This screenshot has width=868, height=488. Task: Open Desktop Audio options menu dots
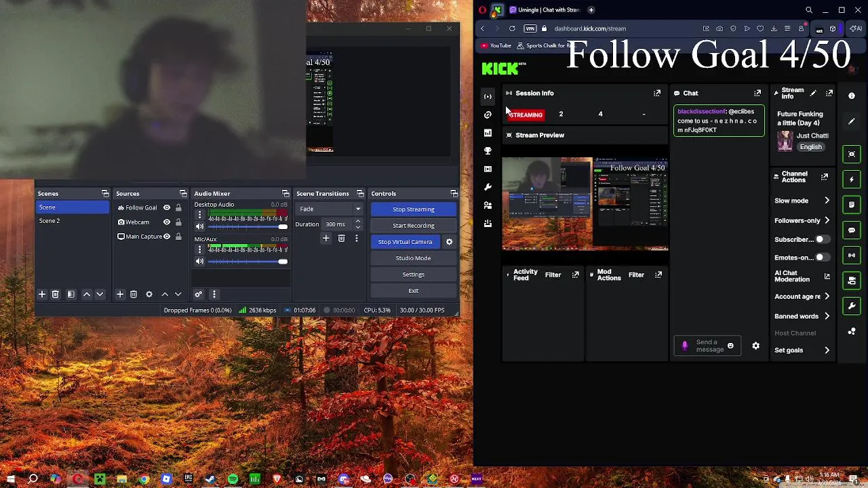point(199,215)
